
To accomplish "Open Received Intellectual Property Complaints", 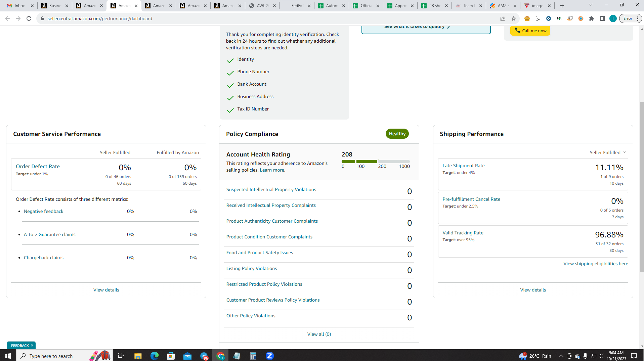I will click(x=271, y=206).
